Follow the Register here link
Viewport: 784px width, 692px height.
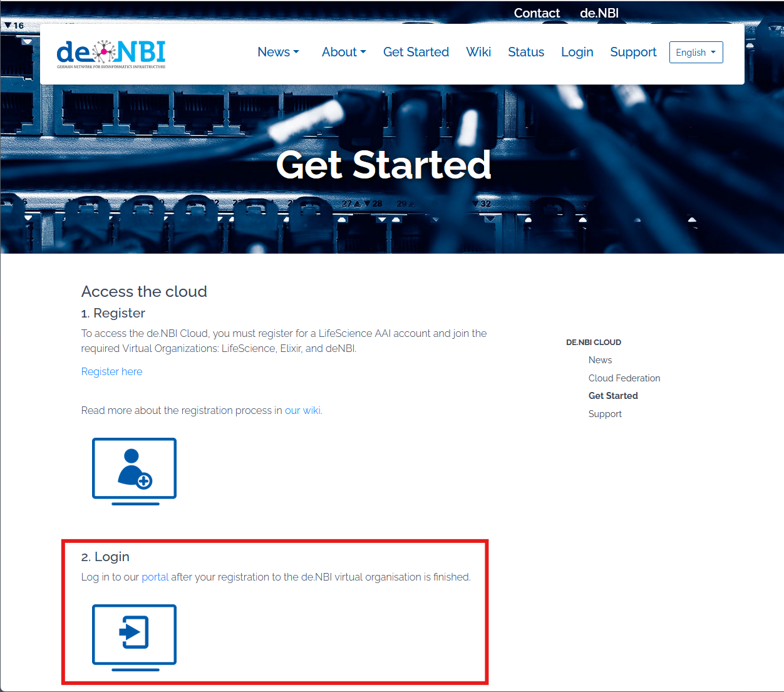(x=112, y=371)
